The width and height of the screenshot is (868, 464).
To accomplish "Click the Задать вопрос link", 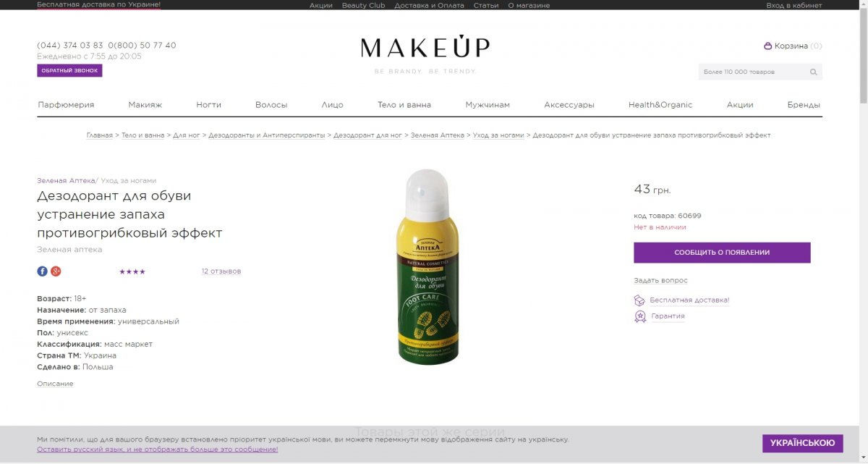I will 660,280.
